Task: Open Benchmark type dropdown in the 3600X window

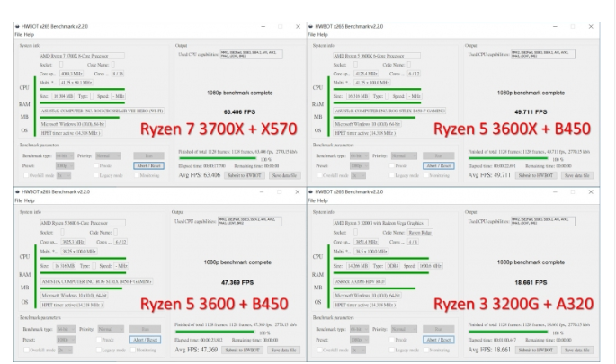Action: 359,155
